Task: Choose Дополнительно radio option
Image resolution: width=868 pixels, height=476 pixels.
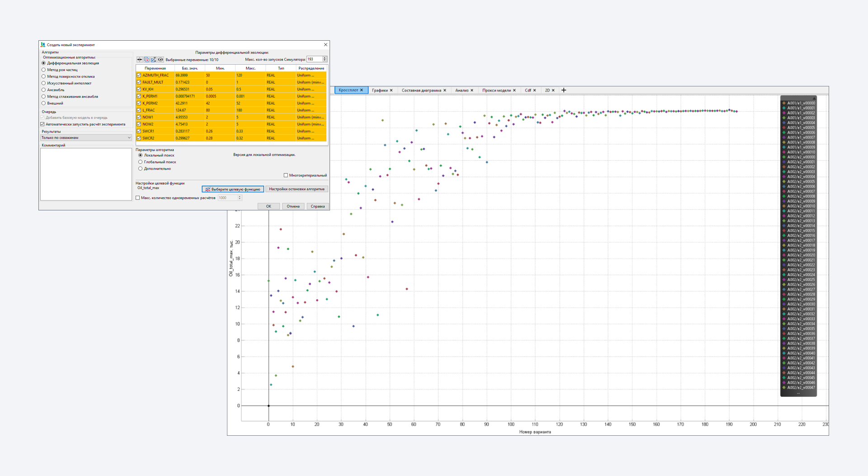Action: (141, 169)
